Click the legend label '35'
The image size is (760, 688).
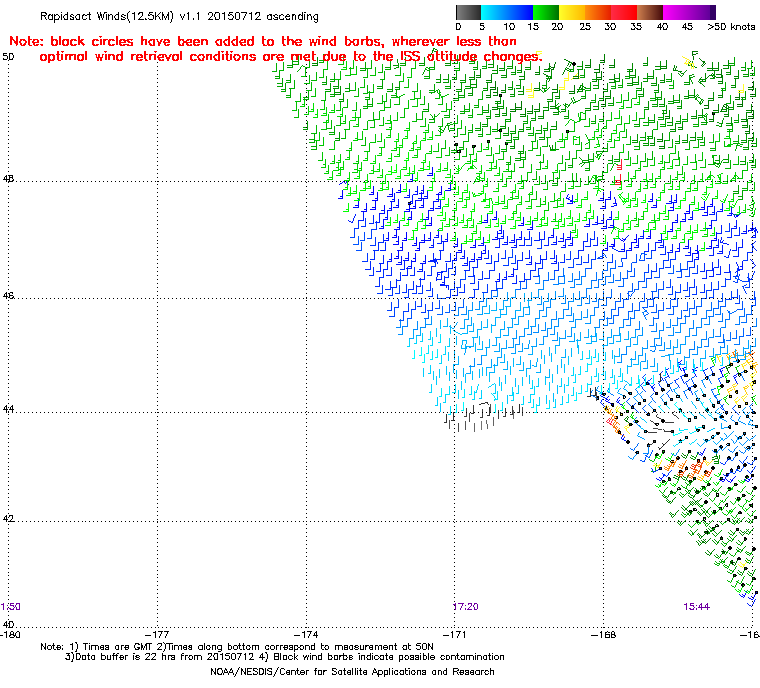[636, 27]
